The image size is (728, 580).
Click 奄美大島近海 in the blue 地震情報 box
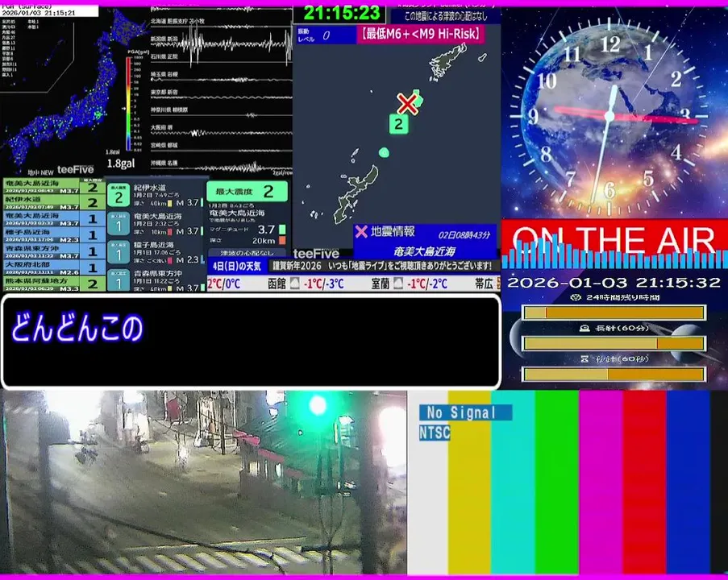[x=424, y=251]
